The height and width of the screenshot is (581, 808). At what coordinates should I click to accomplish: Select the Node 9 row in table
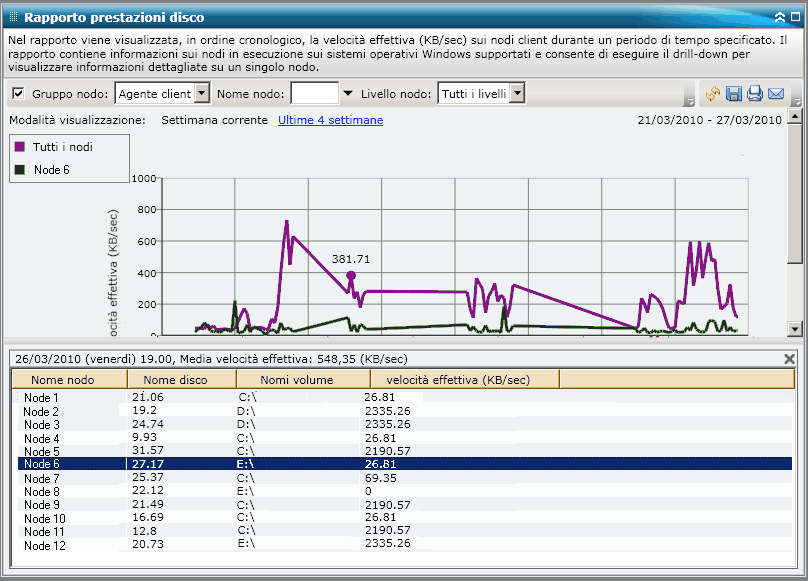coord(43,504)
